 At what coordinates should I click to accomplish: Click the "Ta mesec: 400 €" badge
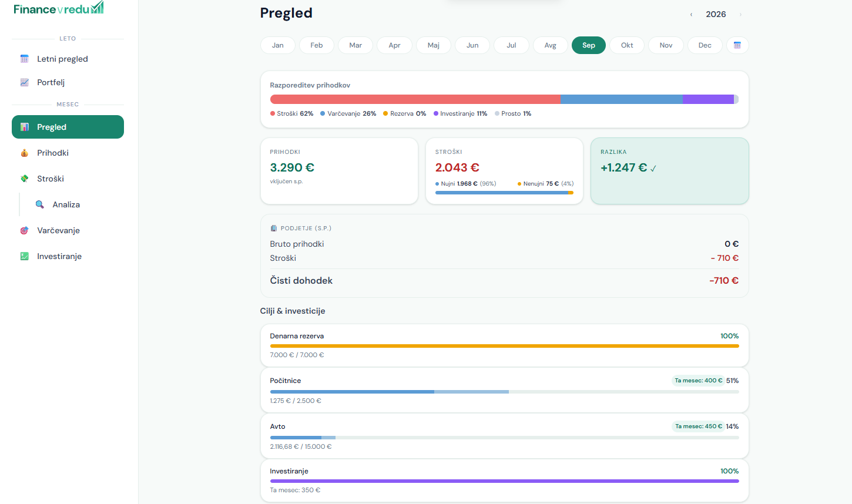coord(699,381)
